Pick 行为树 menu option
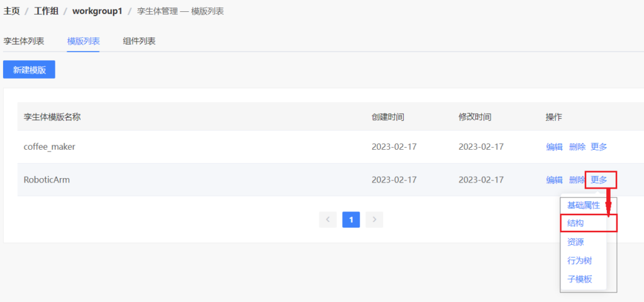 579,260
